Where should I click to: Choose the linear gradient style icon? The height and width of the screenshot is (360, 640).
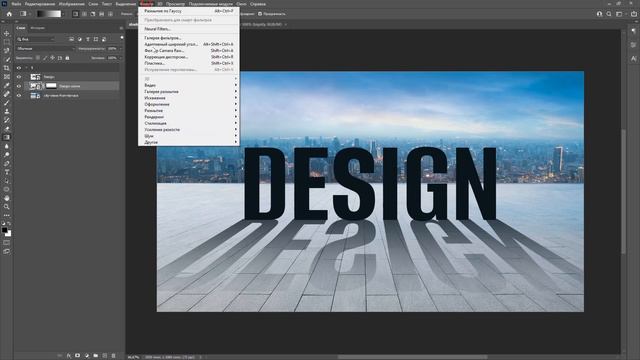(76, 13)
